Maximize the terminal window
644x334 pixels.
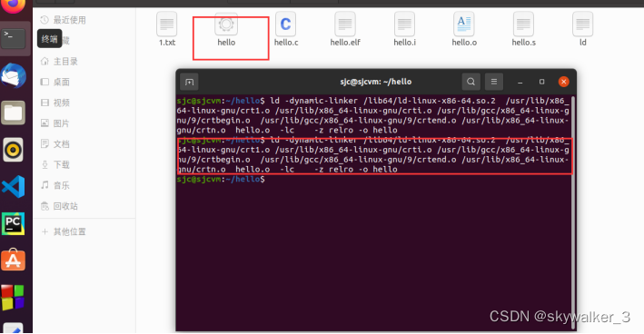pos(541,82)
